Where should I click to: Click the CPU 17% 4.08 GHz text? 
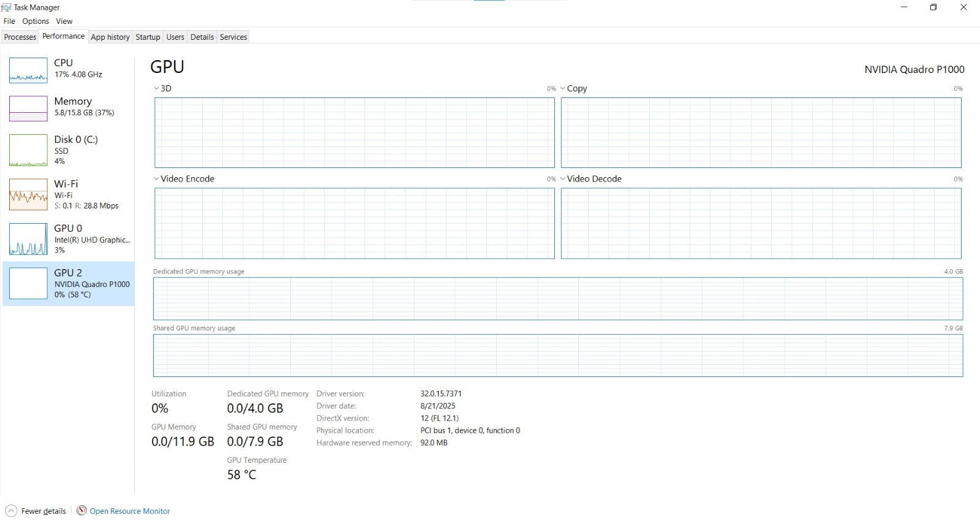(x=78, y=74)
